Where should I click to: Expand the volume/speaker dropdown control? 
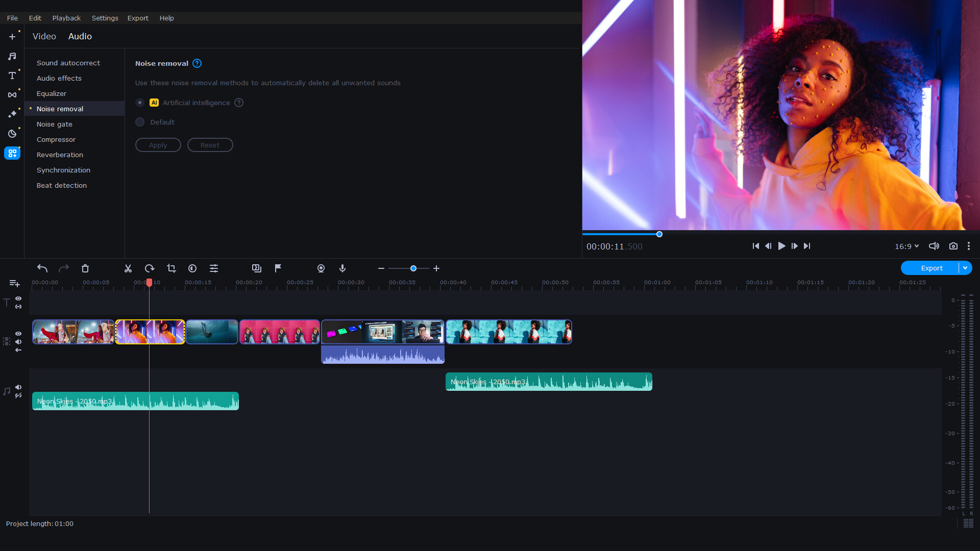[x=935, y=245]
